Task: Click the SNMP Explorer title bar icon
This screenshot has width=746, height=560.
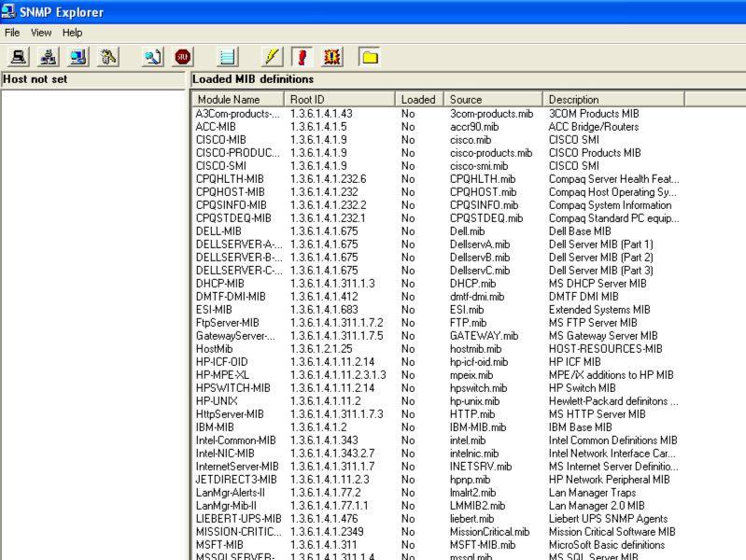Action: pos(8,11)
